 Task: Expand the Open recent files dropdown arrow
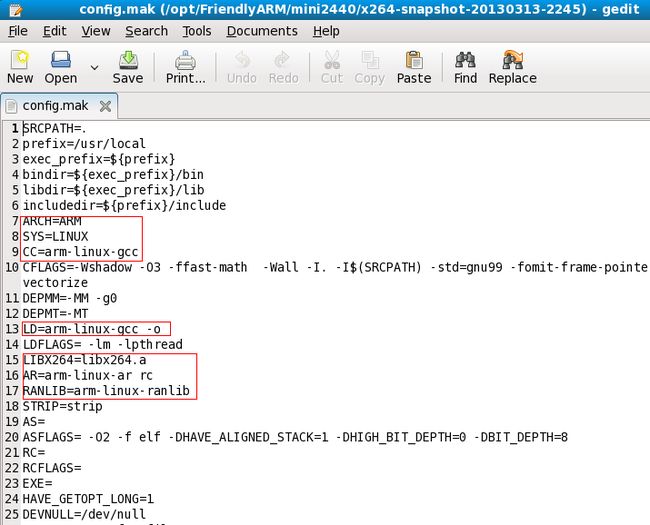pyautogui.click(x=95, y=67)
